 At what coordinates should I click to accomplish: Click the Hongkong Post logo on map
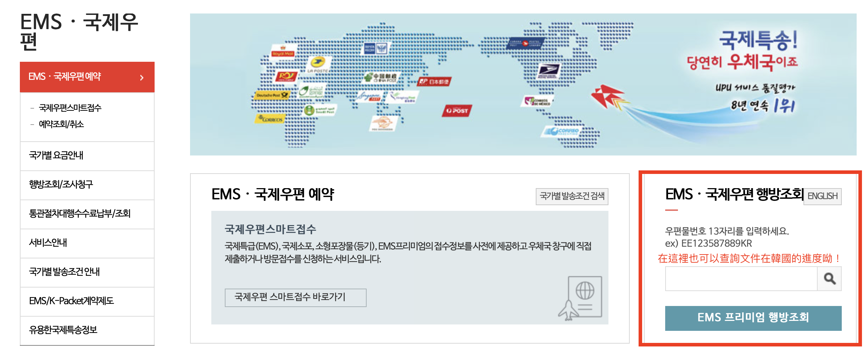402,98
